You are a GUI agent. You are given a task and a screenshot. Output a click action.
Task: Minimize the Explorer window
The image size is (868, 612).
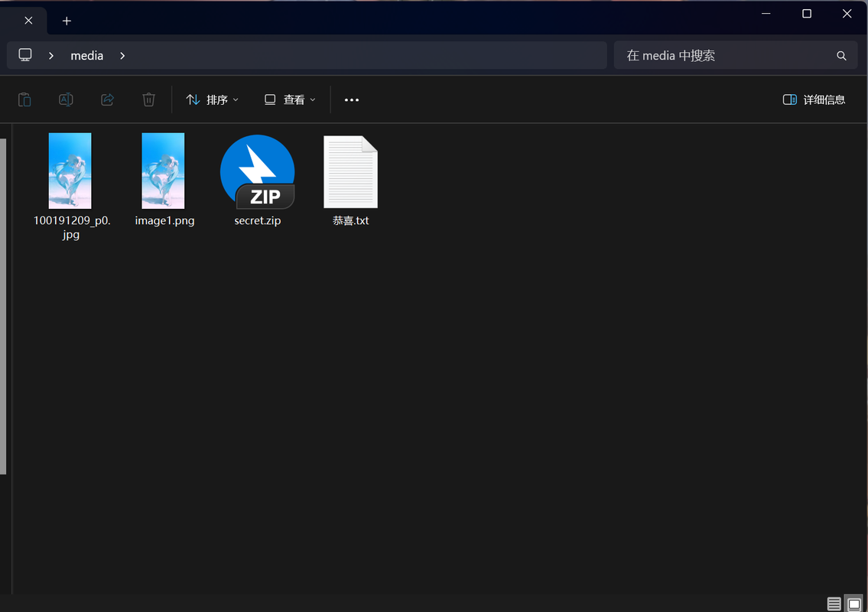tap(766, 13)
